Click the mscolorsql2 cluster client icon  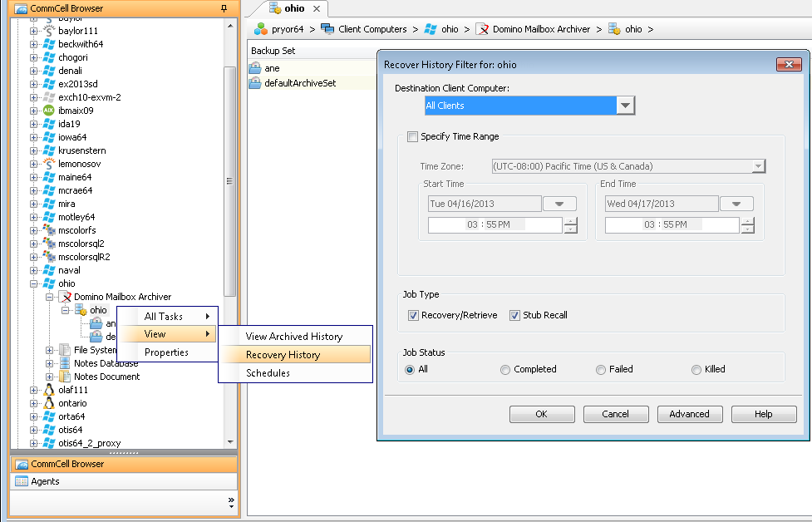tap(49, 244)
